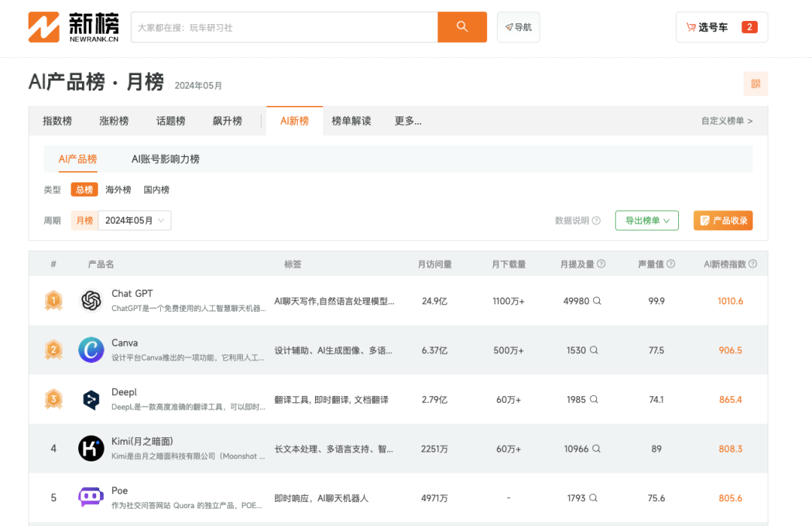This screenshot has height=526, width=812.
Task: Click the ChatGPT product logo
Action: coord(91,301)
